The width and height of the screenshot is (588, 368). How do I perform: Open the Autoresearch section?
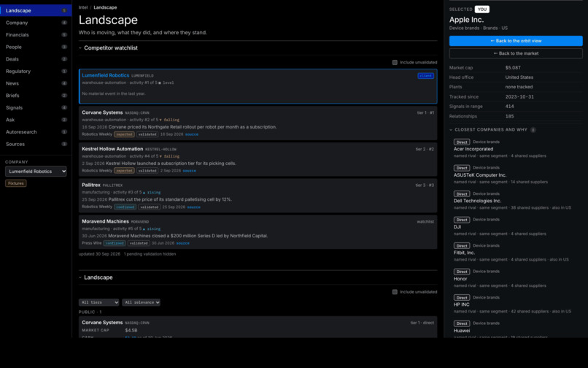(x=36, y=132)
